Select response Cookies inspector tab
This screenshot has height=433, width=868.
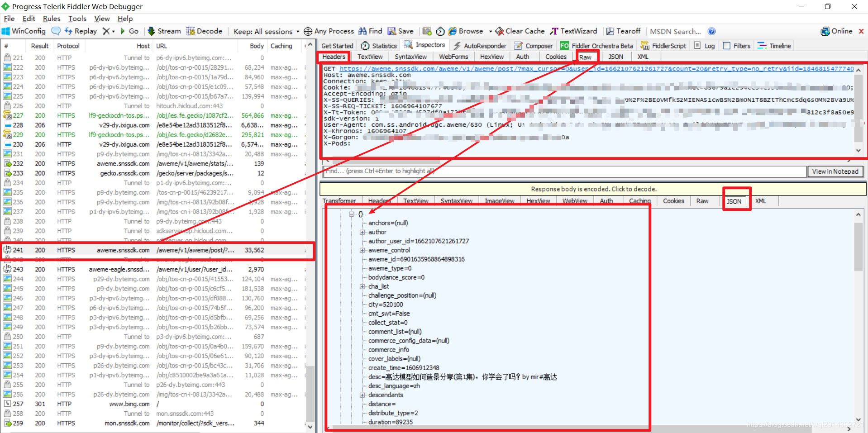(673, 201)
